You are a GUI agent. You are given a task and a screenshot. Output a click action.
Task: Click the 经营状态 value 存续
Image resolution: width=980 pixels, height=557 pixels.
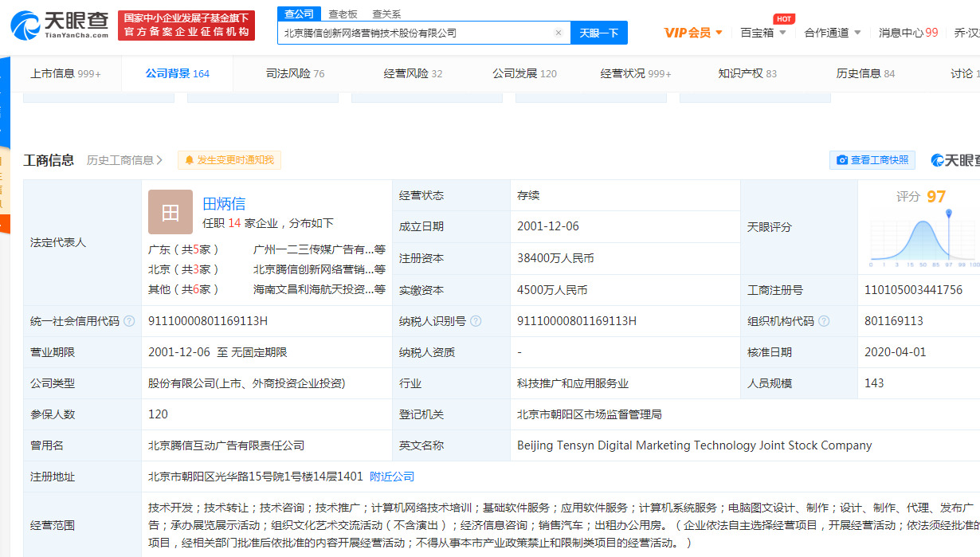(x=528, y=195)
